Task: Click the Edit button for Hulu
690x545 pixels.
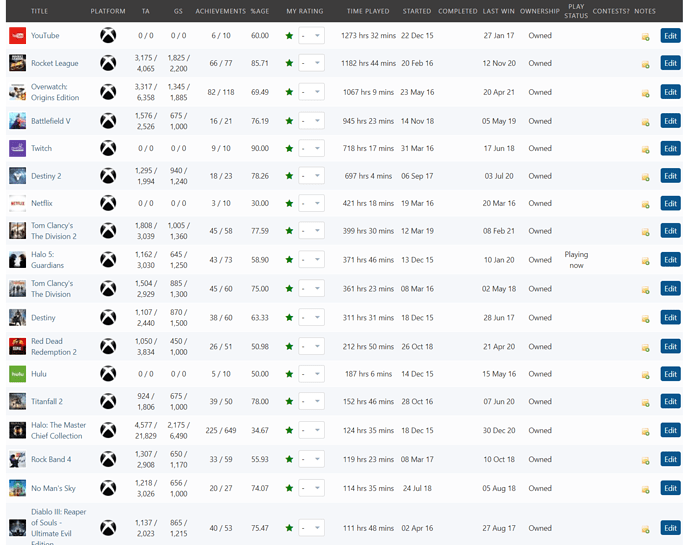Action: [670, 374]
